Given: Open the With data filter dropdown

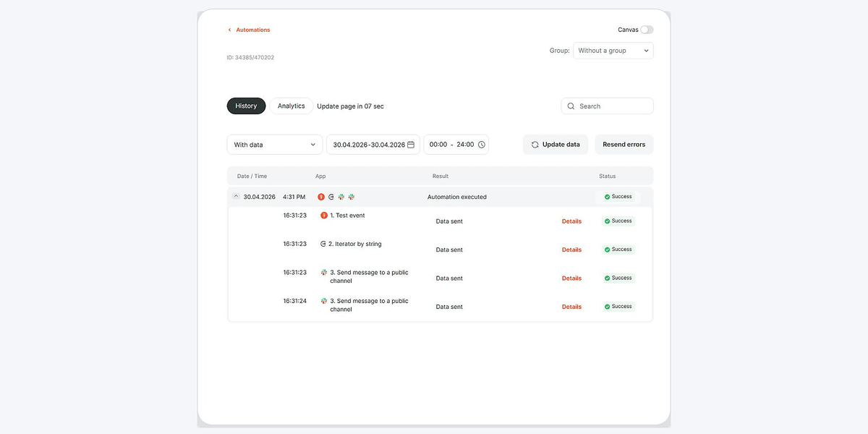Looking at the screenshot, I should (x=275, y=145).
